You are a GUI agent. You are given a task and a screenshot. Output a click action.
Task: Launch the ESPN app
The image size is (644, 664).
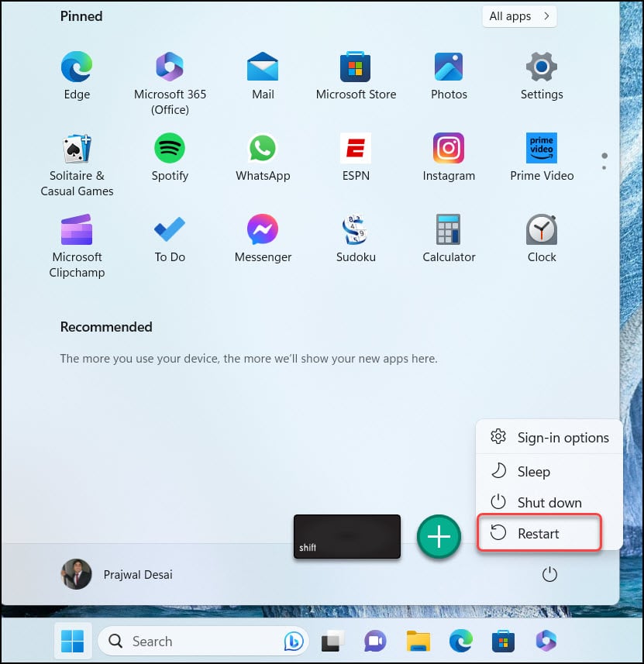(x=356, y=157)
